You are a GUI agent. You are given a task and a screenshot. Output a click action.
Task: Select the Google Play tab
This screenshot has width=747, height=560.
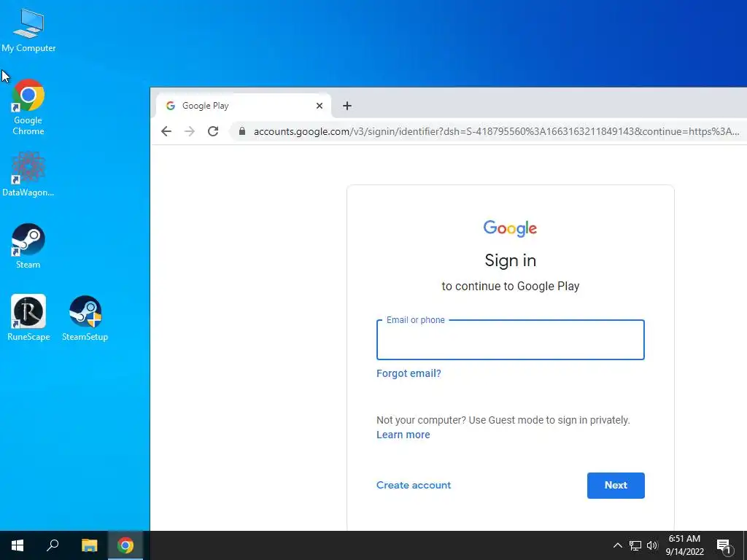[x=244, y=106]
